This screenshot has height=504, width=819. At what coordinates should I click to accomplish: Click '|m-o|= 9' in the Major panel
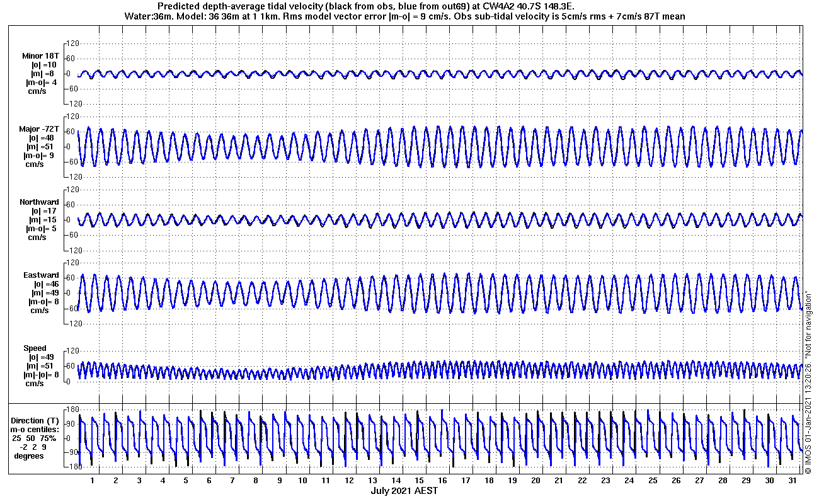pyautogui.click(x=41, y=156)
